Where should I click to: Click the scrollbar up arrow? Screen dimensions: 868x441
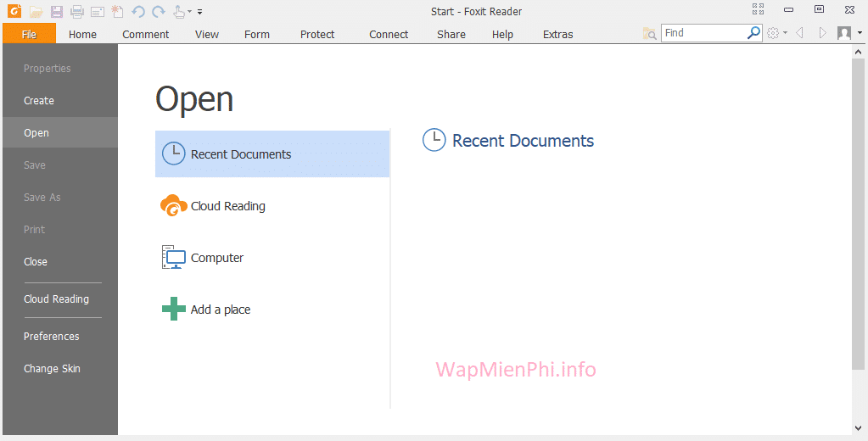coord(859,52)
